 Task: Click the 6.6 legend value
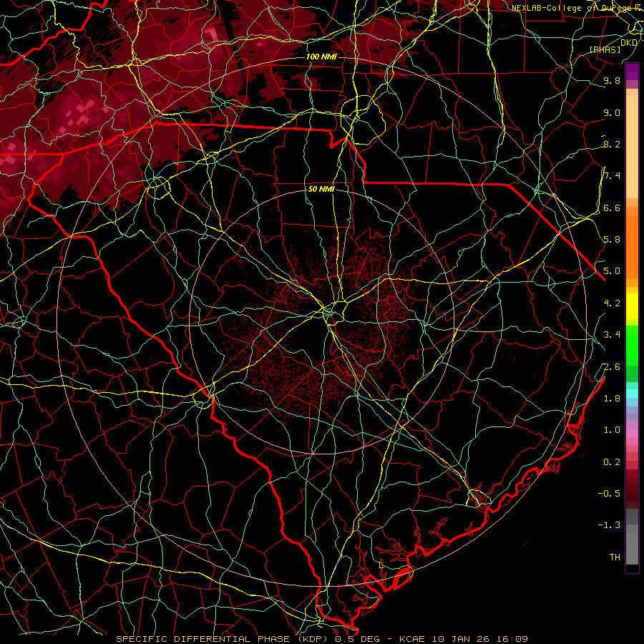coord(612,208)
